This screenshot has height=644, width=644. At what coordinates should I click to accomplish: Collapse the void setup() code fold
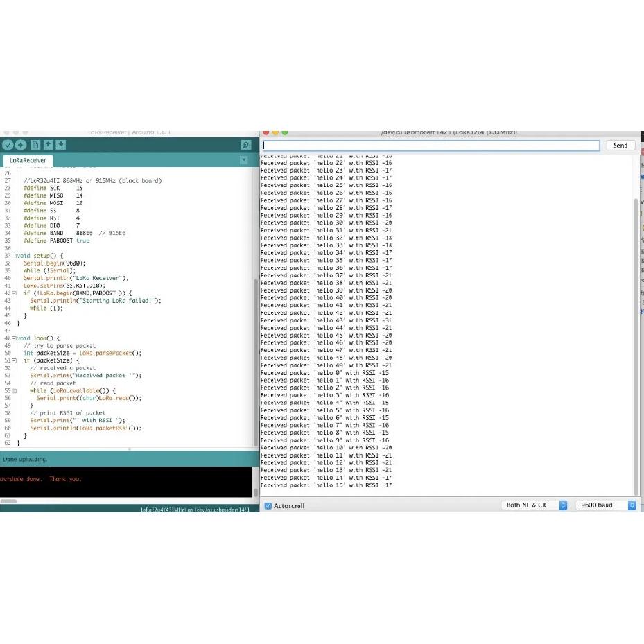14,256
